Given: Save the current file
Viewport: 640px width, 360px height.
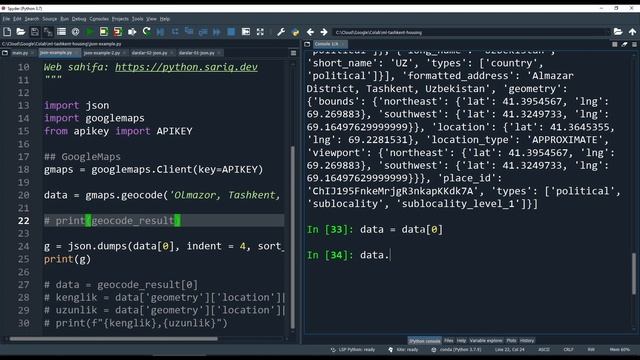Looking at the screenshot, I should pos(35,32).
